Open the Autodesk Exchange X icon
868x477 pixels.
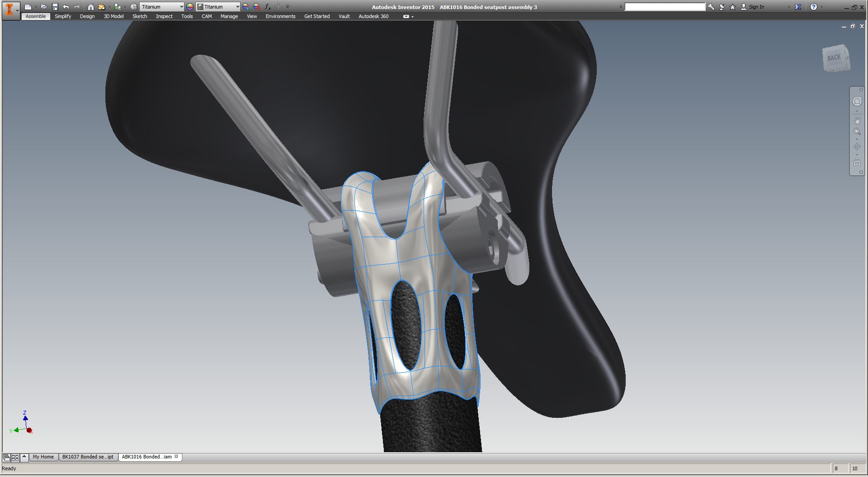coord(798,7)
